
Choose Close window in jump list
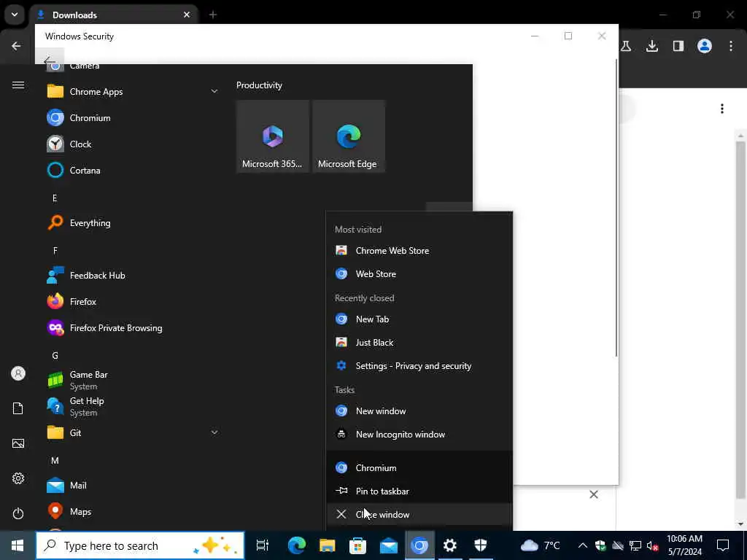point(419,514)
